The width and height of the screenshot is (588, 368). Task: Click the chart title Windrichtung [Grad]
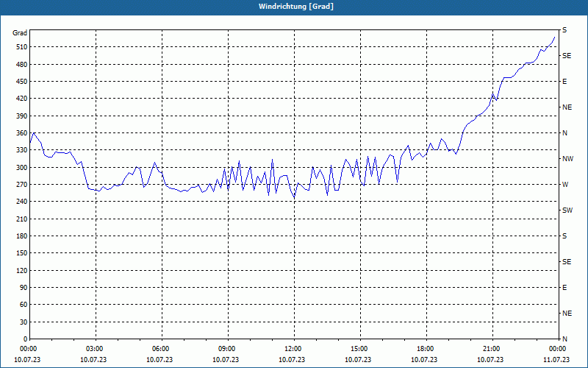(296, 7)
